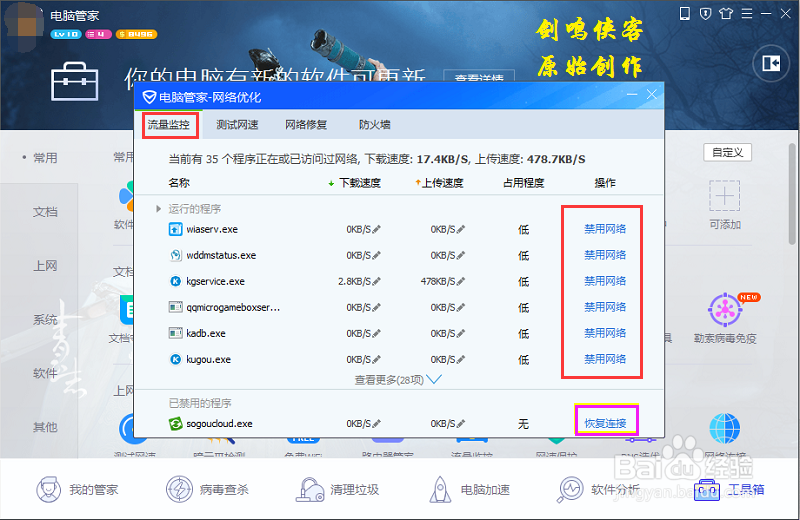Select 系统 category in sidebar
This screenshot has height=520, width=800.
click(45, 320)
